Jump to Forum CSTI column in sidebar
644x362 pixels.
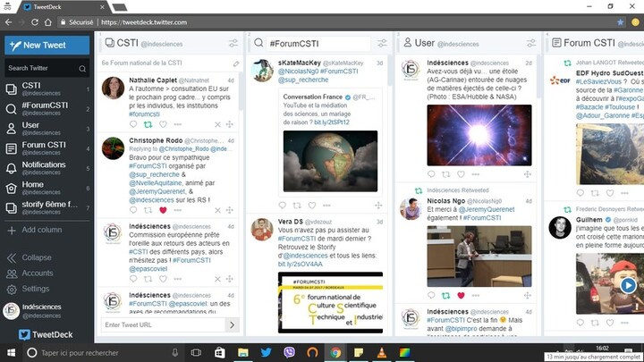(47, 147)
